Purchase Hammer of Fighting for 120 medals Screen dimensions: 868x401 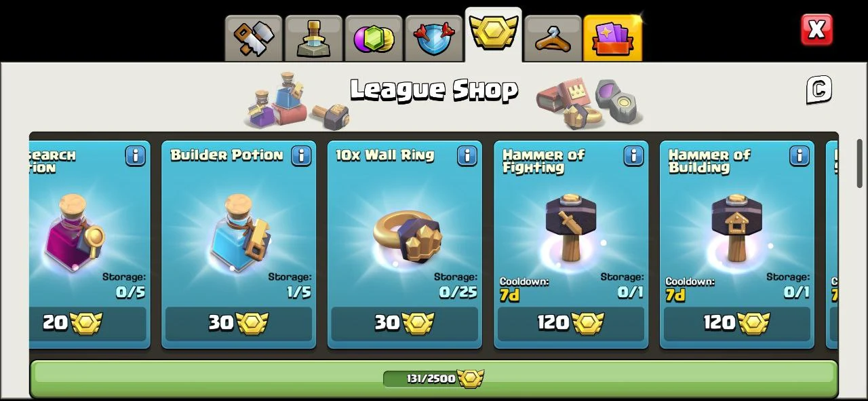[571, 323]
